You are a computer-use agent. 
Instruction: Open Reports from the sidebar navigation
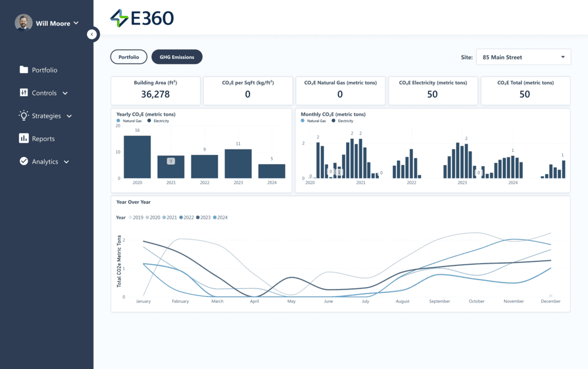click(x=44, y=138)
